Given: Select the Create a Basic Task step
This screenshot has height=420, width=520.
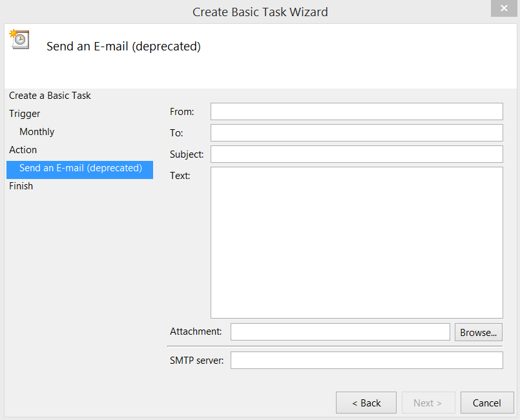Looking at the screenshot, I should (50, 96).
